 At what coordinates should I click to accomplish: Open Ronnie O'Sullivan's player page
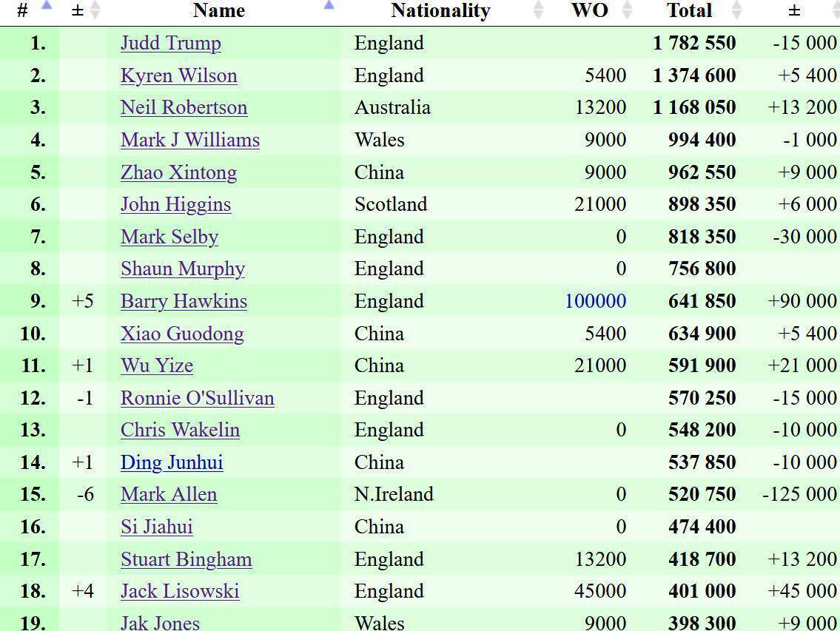click(x=198, y=398)
